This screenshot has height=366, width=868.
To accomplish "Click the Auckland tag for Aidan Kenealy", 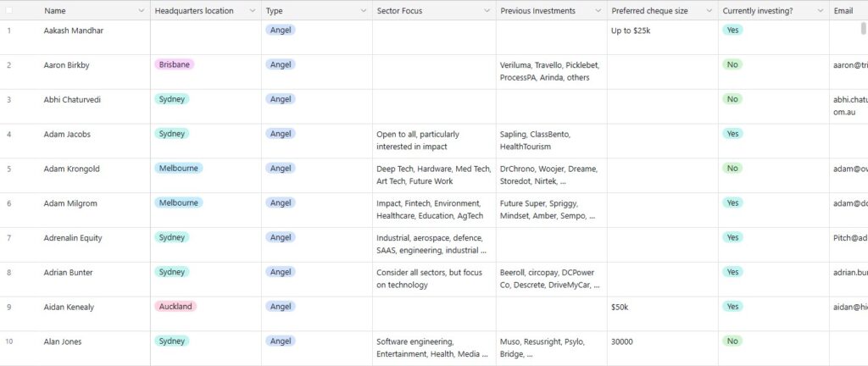I will coord(175,307).
